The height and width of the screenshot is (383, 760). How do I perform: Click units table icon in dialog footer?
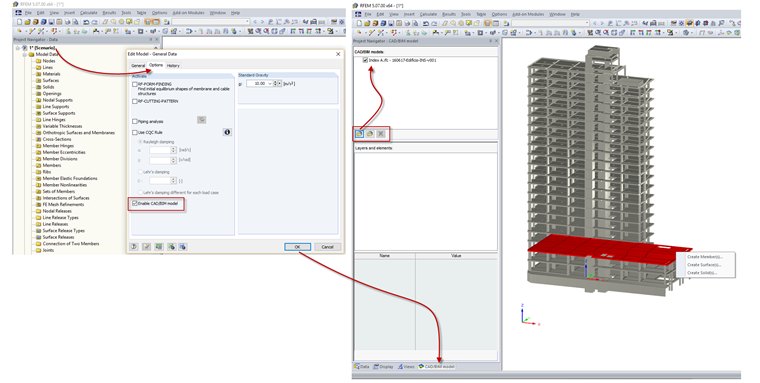(x=158, y=247)
